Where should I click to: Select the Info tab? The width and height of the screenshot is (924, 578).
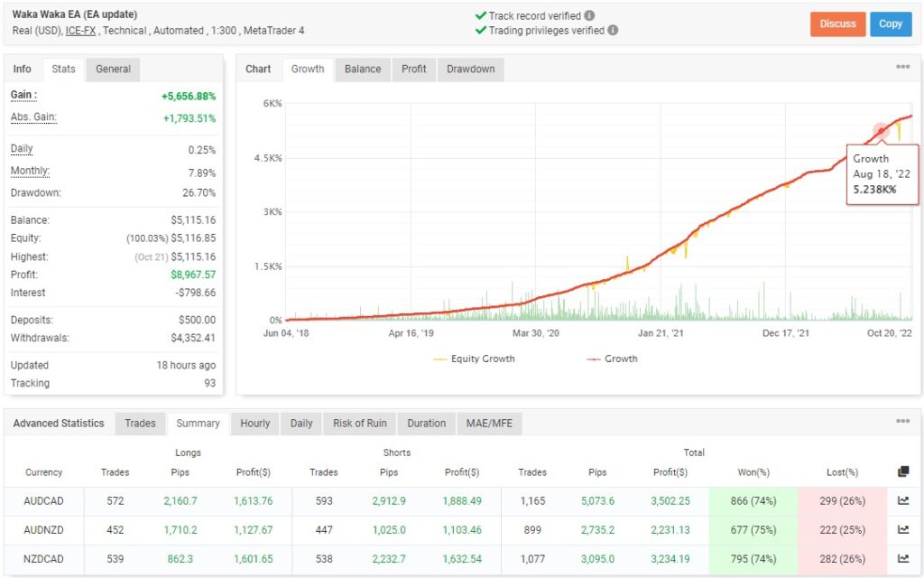(23, 69)
